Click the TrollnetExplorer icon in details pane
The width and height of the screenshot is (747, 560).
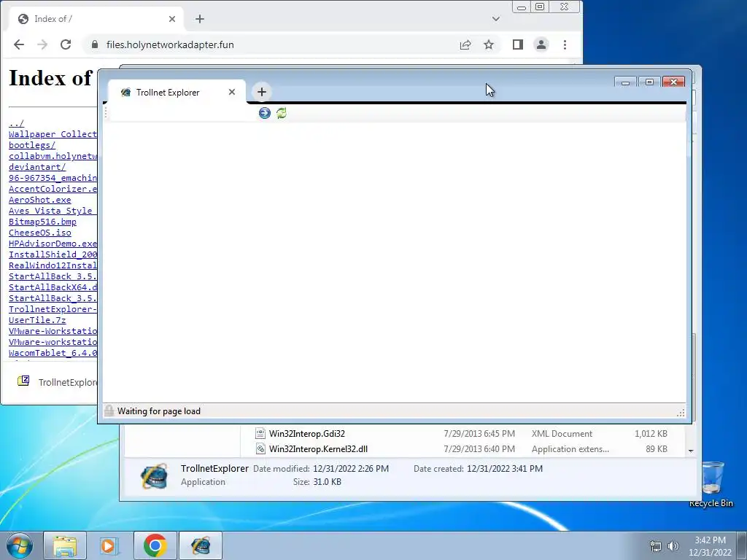tap(155, 475)
